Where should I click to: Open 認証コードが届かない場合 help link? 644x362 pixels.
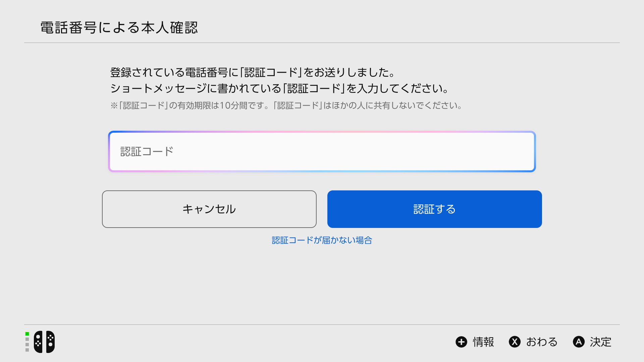[x=322, y=240]
